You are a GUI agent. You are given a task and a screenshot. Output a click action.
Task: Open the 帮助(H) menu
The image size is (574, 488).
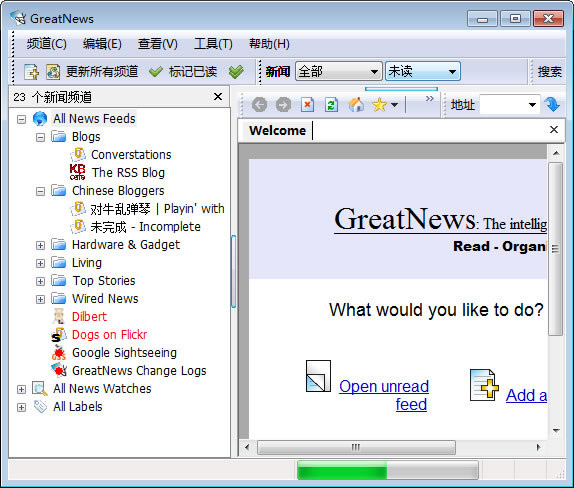click(269, 44)
